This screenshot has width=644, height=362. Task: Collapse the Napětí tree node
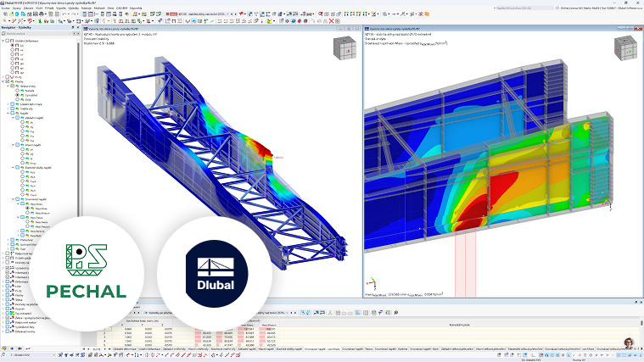coord(8,114)
